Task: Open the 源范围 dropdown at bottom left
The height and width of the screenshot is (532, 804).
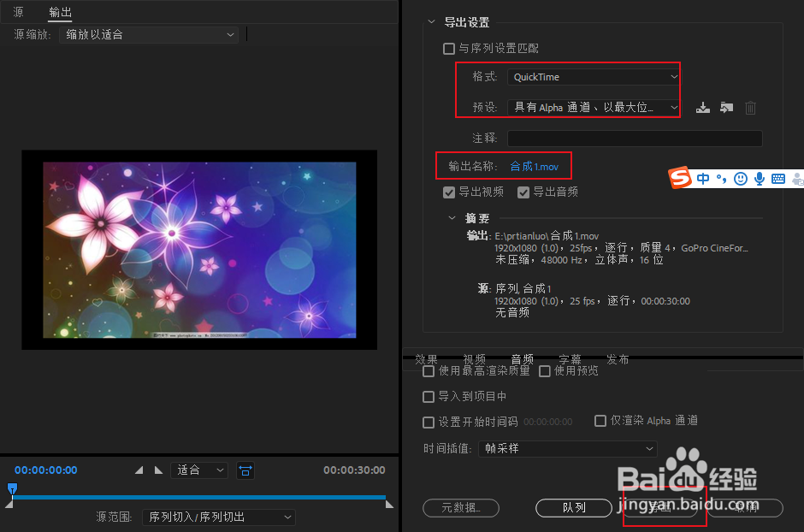Action: 218,517
